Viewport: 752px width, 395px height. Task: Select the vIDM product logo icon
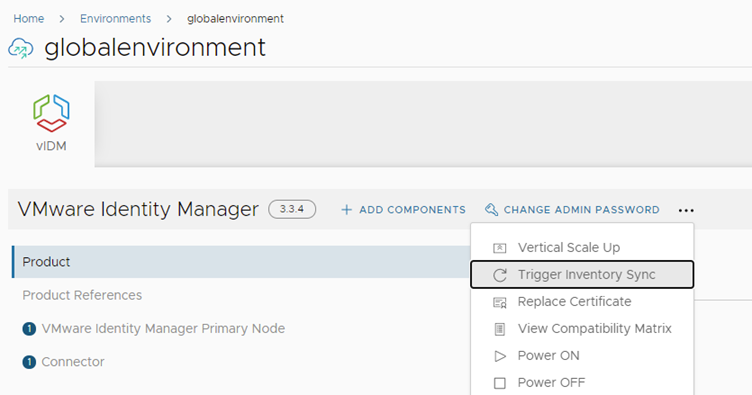[51, 113]
